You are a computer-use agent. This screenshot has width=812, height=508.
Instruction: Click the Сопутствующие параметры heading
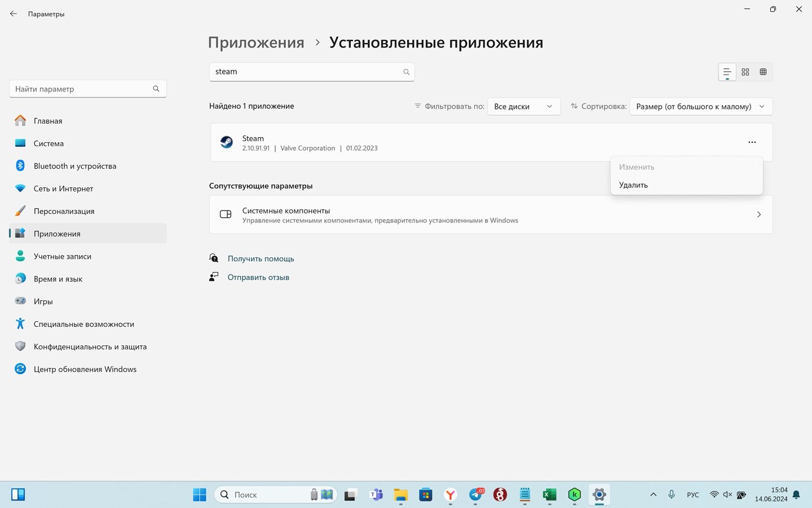coord(261,186)
